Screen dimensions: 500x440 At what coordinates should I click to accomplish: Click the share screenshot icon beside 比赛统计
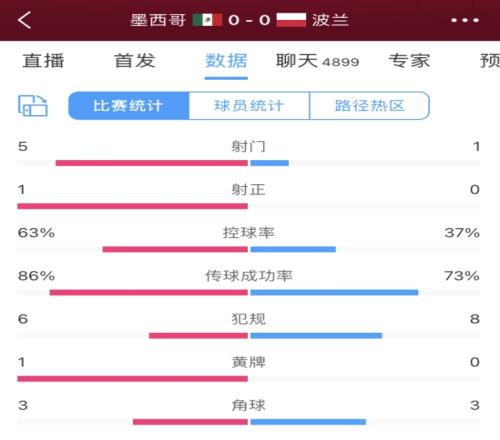pyautogui.click(x=33, y=106)
